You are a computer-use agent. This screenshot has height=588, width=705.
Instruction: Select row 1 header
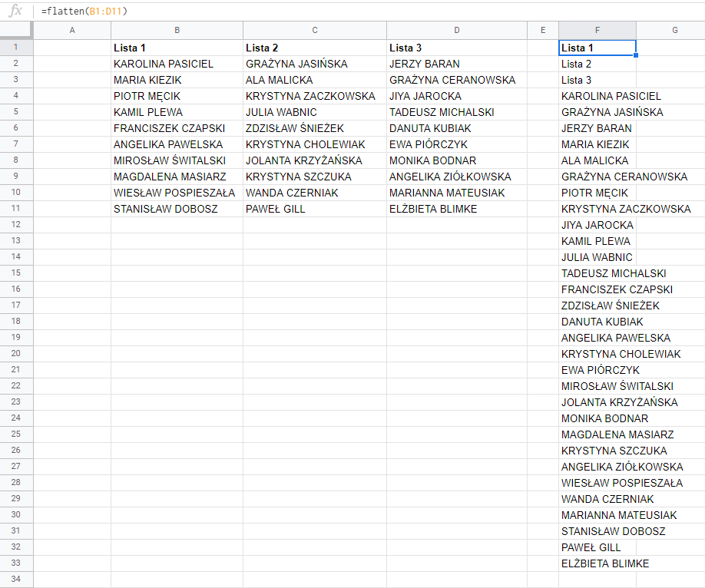16,47
